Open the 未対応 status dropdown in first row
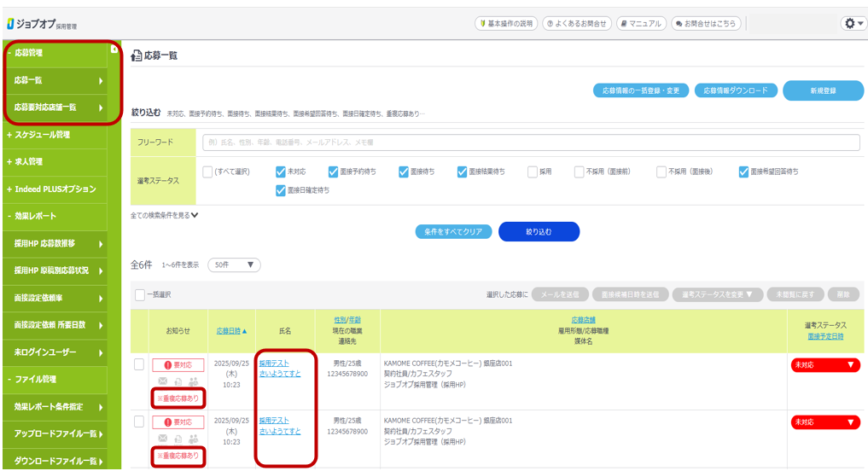The image size is (868, 471). pos(824,365)
